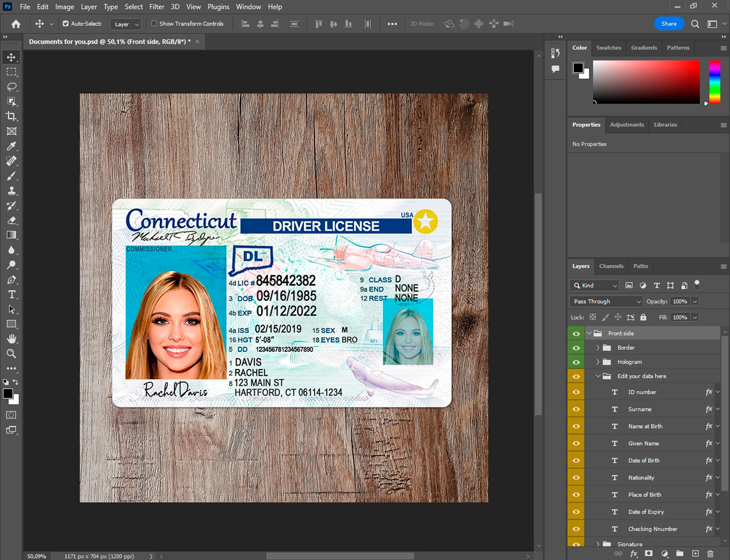
Task: Open the Kind layer filter dropdown
Action: (594, 286)
